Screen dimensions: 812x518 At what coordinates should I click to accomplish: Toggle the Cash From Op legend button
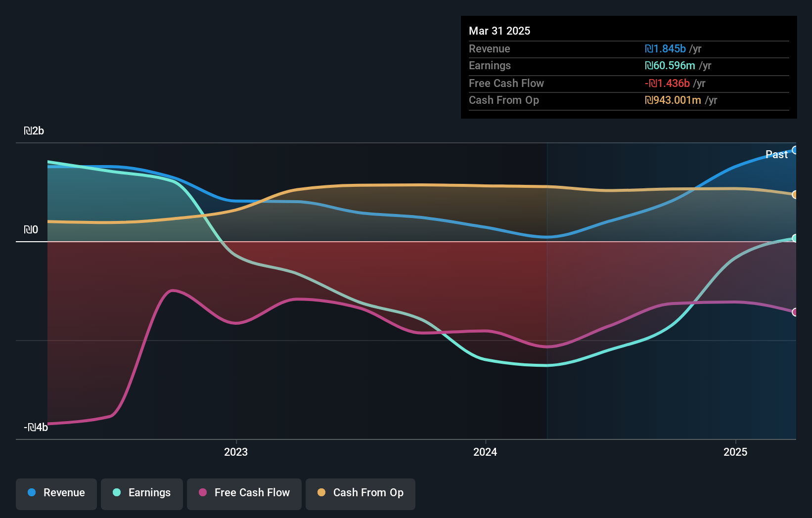[x=361, y=494]
